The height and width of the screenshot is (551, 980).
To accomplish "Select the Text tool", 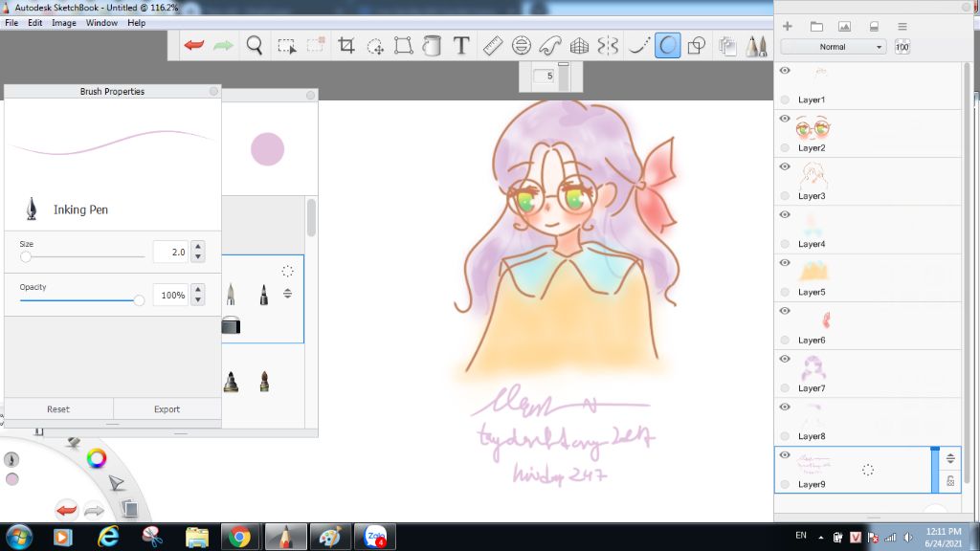I will click(x=460, y=45).
